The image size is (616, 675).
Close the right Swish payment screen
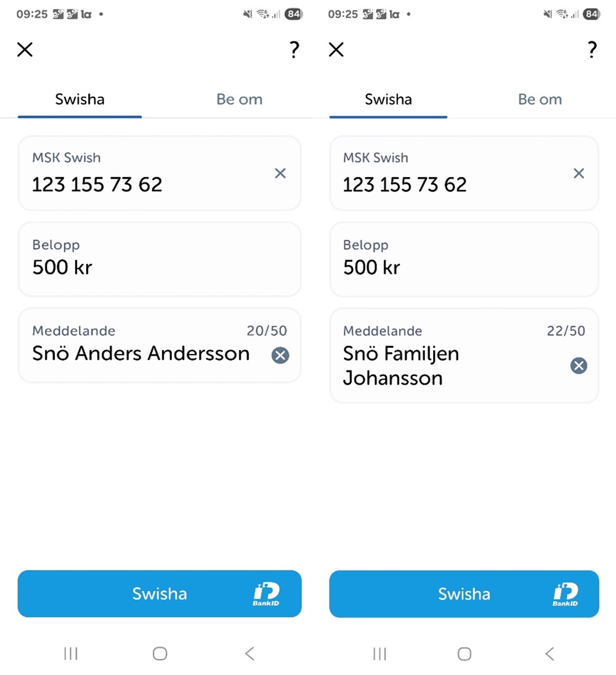tap(336, 50)
